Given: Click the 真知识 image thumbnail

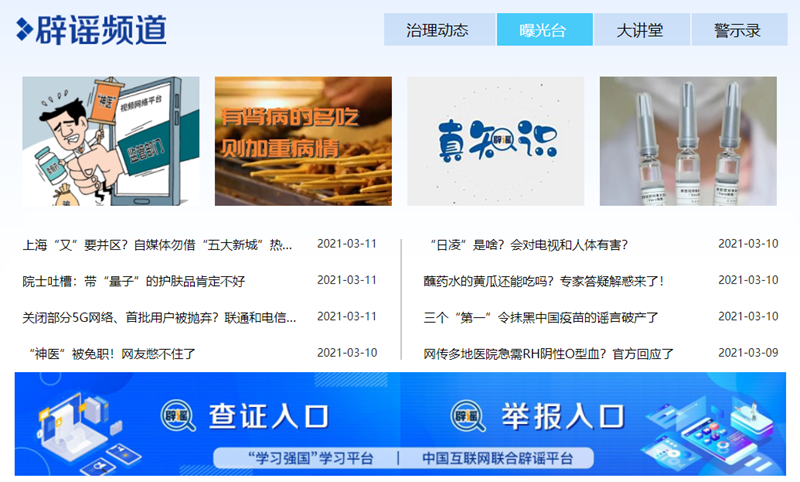Looking at the screenshot, I should point(495,141).
